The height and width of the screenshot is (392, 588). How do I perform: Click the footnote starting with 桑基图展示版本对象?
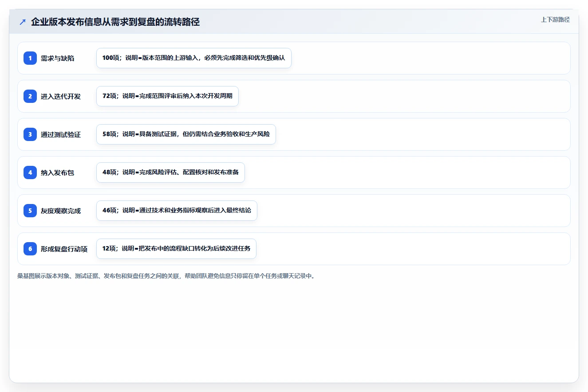(166, 276)
